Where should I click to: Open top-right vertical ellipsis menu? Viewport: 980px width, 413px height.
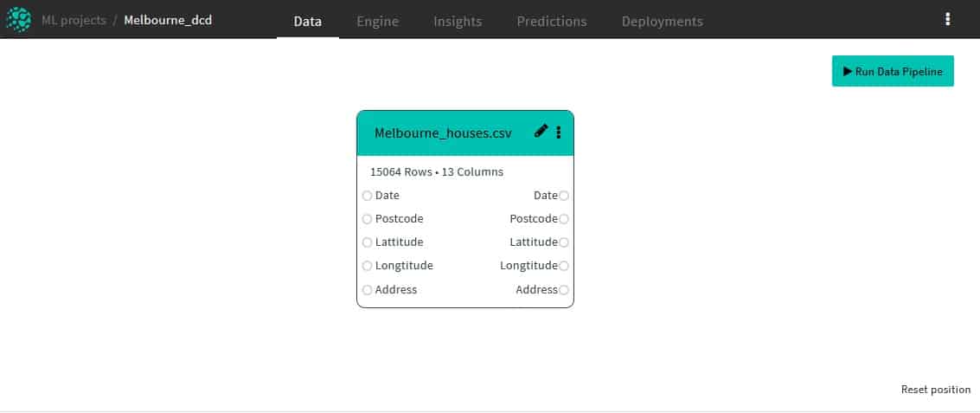coord(948,20)
